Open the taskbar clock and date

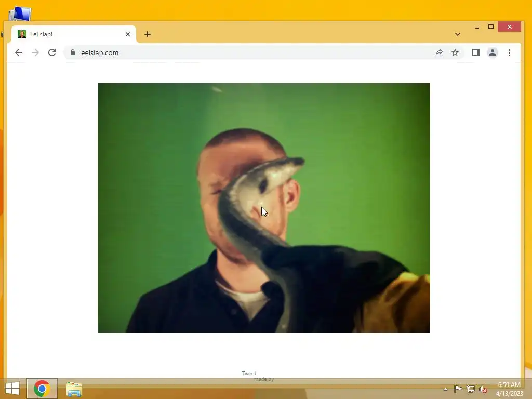click(509, 389)
